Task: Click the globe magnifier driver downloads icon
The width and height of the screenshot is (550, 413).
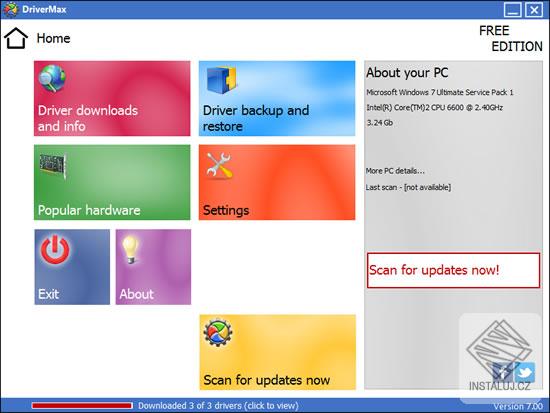Action: click(52, 79)
